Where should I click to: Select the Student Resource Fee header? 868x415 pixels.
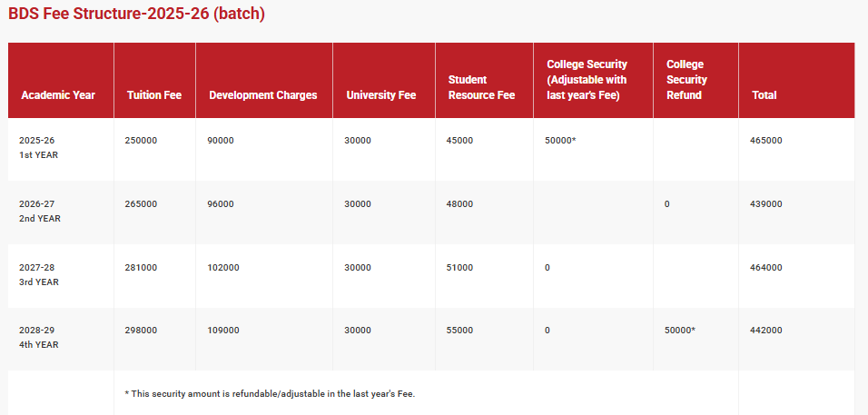(481, 87)
